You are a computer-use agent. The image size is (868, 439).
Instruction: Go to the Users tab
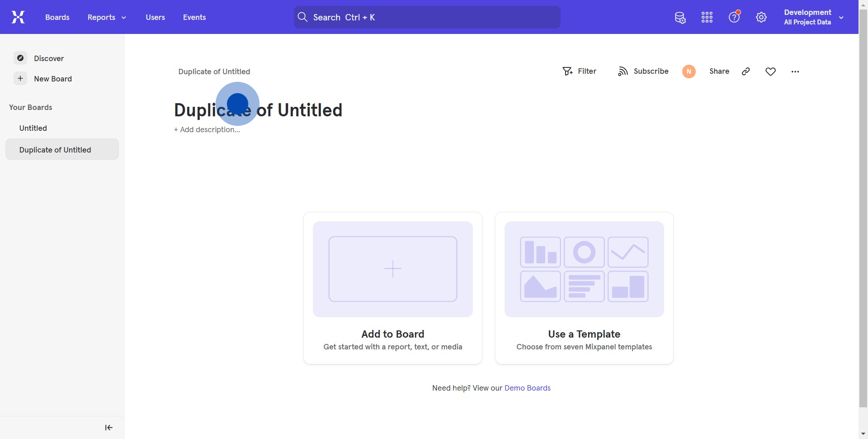pos(155,17)
